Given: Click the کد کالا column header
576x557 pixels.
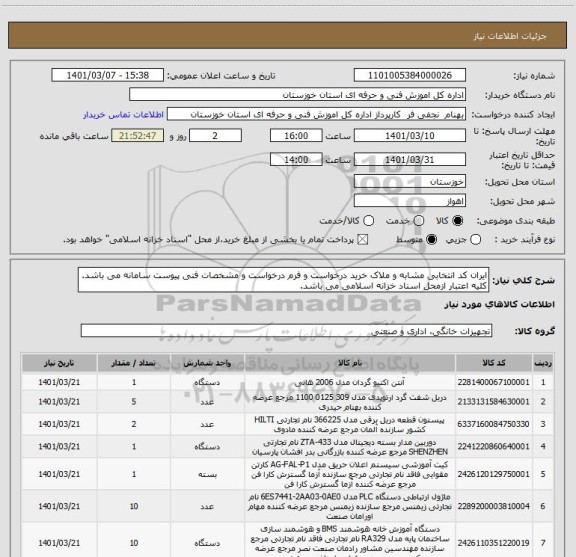Looking at the screenshot, I should point(494,363).
